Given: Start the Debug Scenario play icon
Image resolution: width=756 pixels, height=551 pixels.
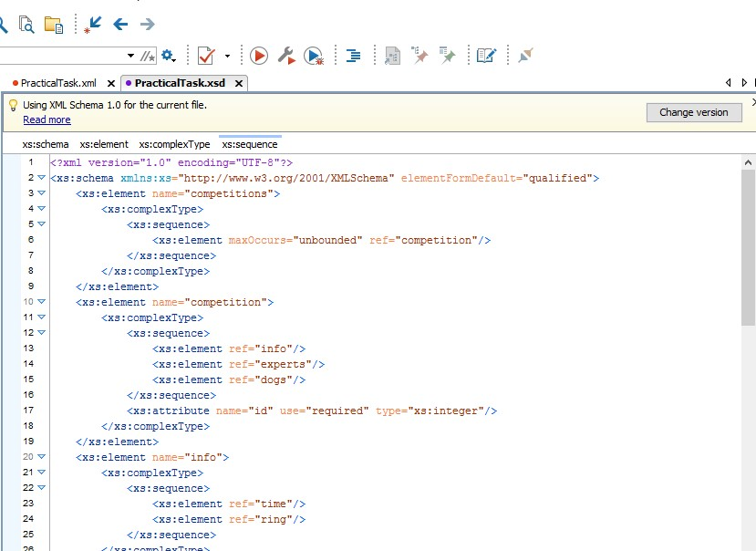Looking at the screenshot, I should (316, 55).
